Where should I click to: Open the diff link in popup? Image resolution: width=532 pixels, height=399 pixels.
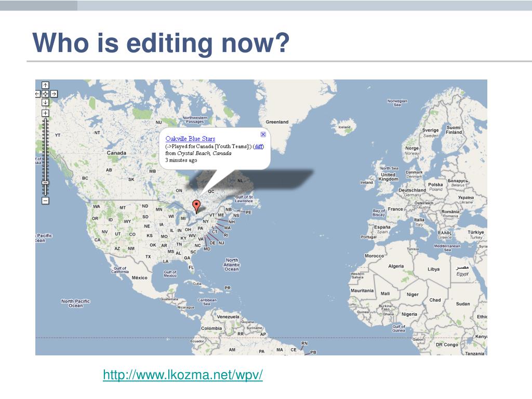click(x=258, y=147)
